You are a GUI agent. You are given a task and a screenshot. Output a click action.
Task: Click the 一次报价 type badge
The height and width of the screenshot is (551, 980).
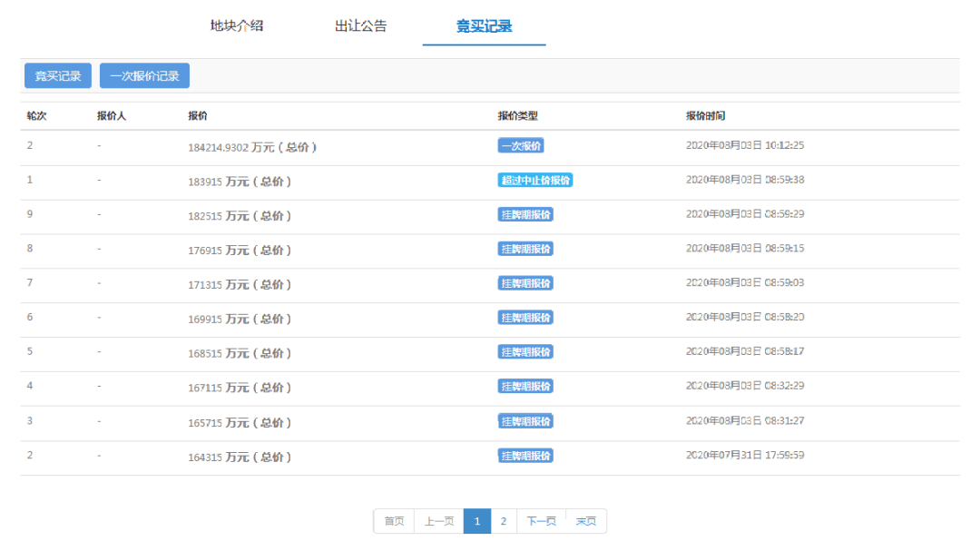(x=521, y=145)
